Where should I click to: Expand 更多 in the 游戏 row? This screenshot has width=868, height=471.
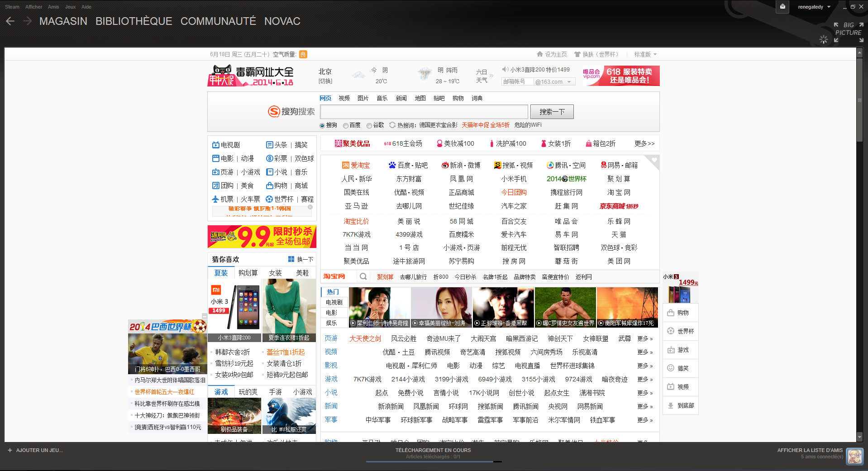click(x=645, y=379)
